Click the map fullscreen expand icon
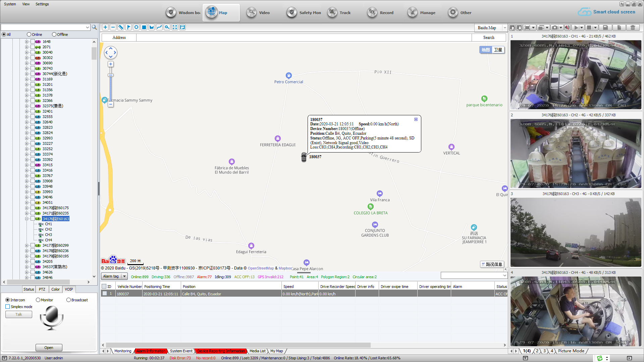The width and height of the screenshot is (644, 362). (x=175, y=27)
